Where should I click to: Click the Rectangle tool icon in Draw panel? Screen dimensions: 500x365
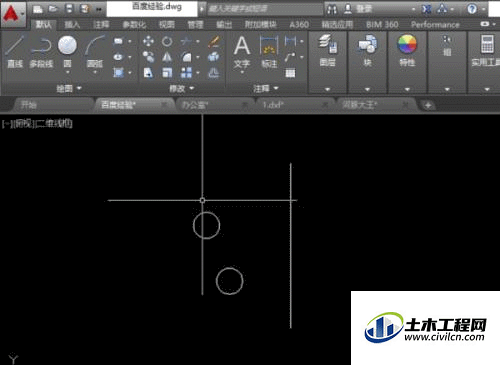pyautogui.click(x=118, y=41)
